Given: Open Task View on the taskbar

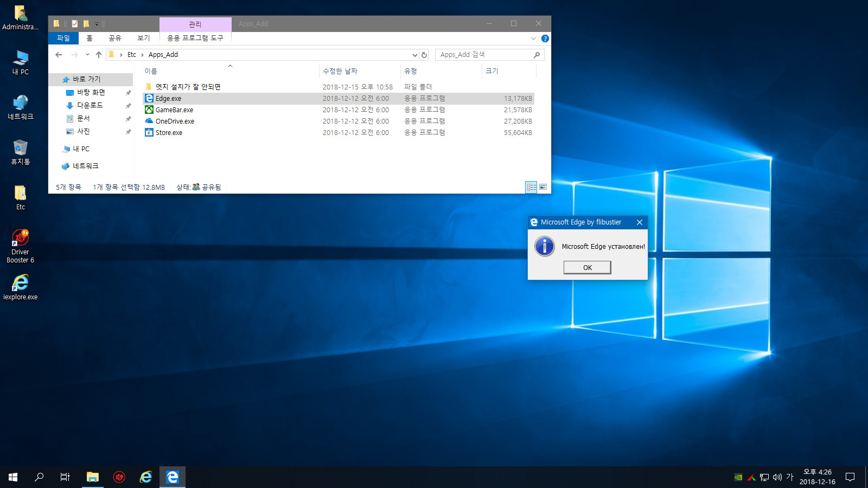Looking at the screenshot, I should (65, 477).
